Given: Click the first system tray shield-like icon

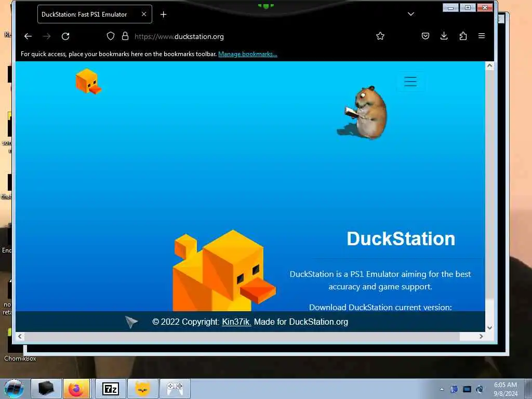Looking at the screenshot, I should (454, 389).
